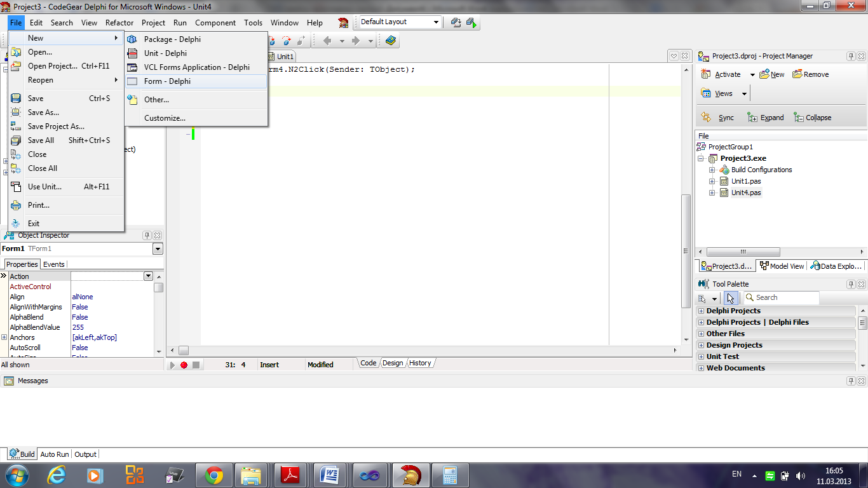Viewport: 868px width, 488px height.
Task: Click Customize... in the New submenu
Action: click(x=196, y=118)
